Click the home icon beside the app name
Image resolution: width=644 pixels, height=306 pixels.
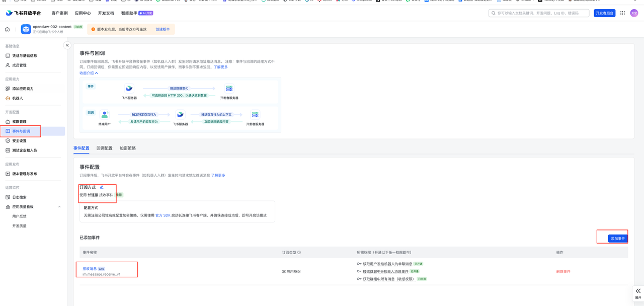point(7,29)
